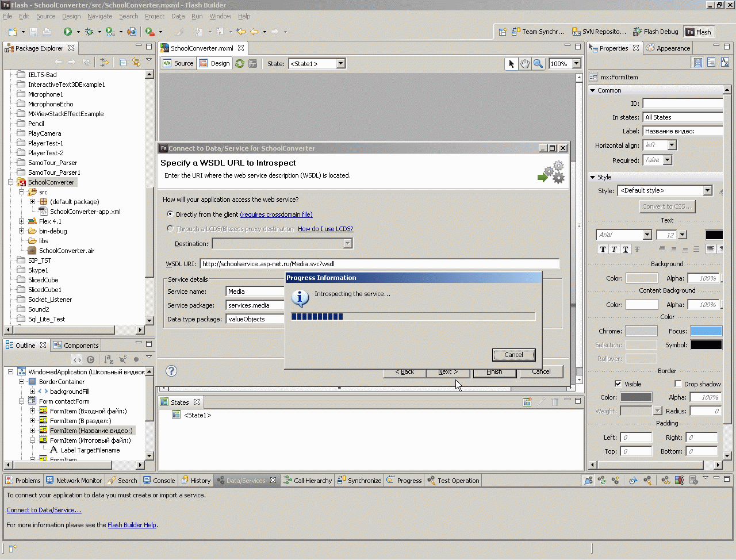Expand the Flex 4.1 tree node

point(22,221)
